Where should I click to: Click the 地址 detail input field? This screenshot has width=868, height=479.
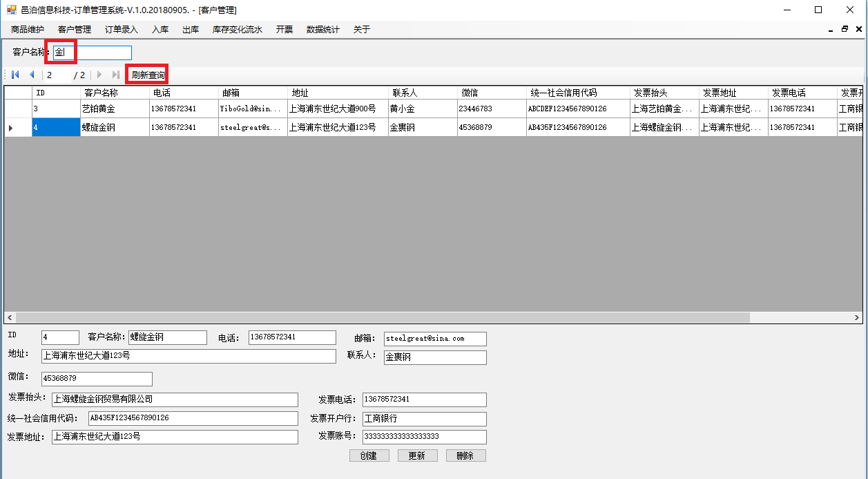pyautogui.click(x=189, y=356)
